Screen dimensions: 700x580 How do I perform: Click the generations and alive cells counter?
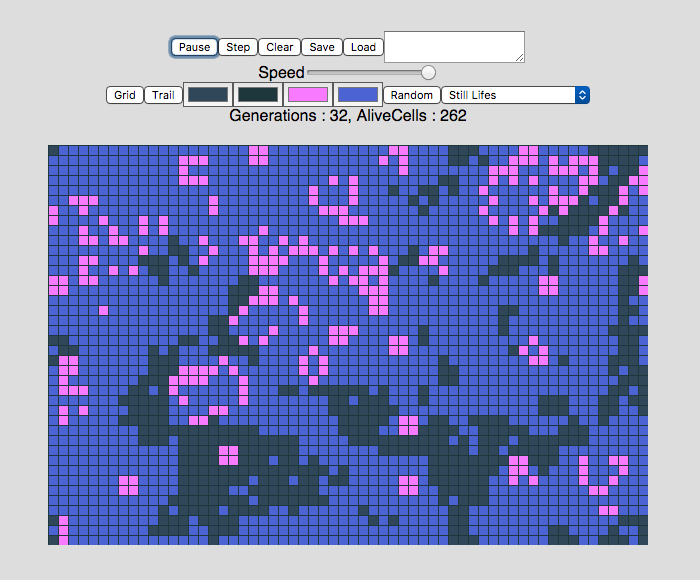tap(348, 116)
